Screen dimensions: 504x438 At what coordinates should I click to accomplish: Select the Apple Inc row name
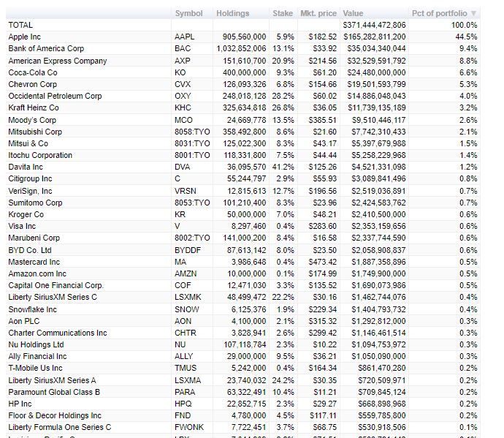pyautogui.click(x=24, y=37)
